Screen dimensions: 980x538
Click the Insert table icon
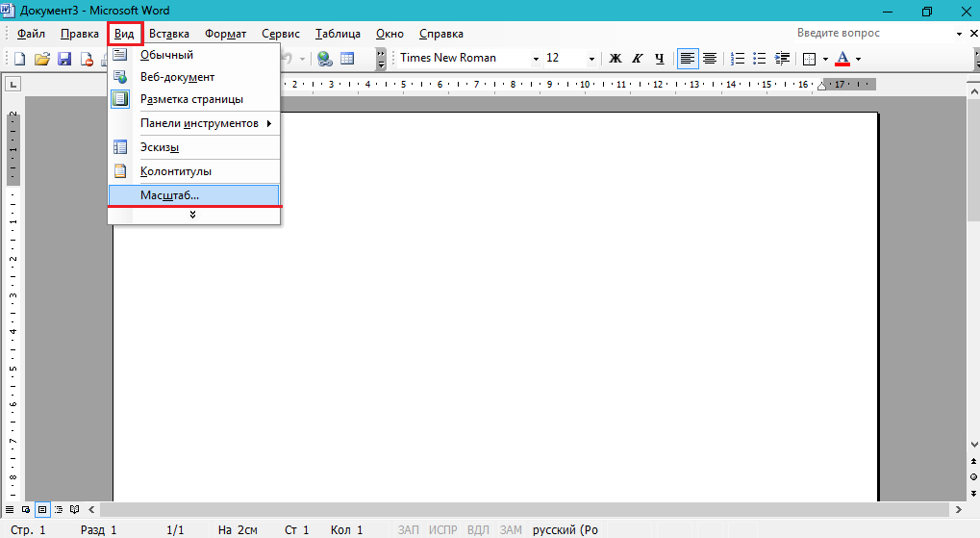point(347,59)
